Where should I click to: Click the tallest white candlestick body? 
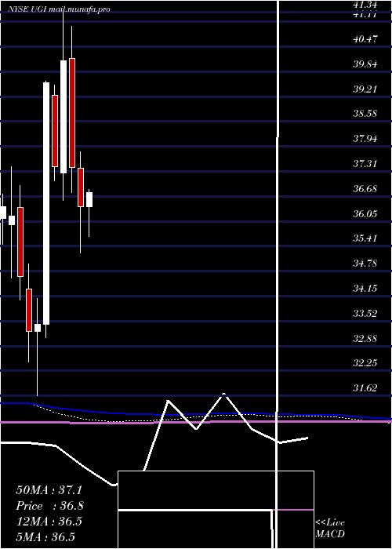46,203
